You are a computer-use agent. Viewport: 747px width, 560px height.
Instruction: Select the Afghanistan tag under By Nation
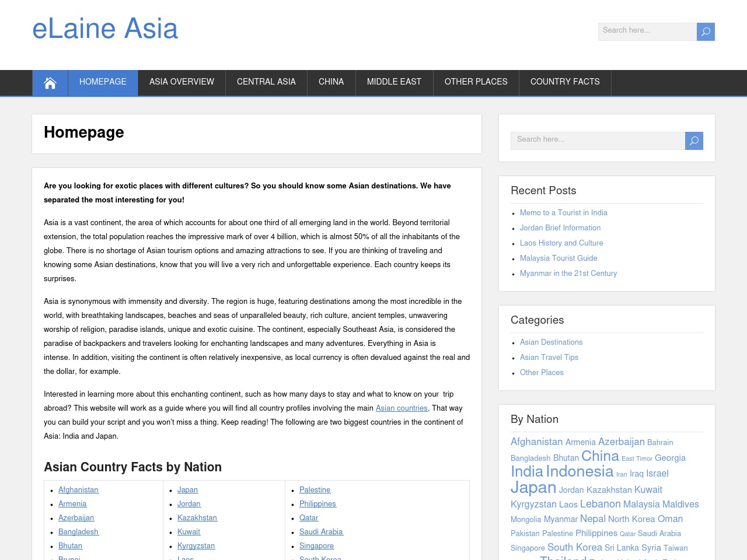click(x=536, y=442)
